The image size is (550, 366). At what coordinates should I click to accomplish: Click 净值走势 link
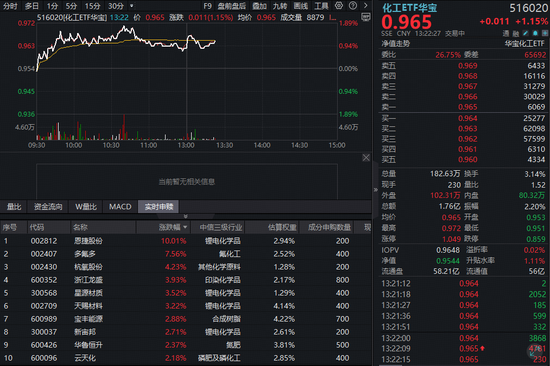pos(396,44)
